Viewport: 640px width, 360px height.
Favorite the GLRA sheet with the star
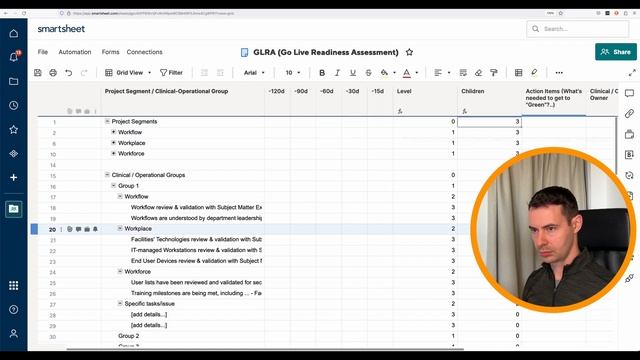pos(409,52)
